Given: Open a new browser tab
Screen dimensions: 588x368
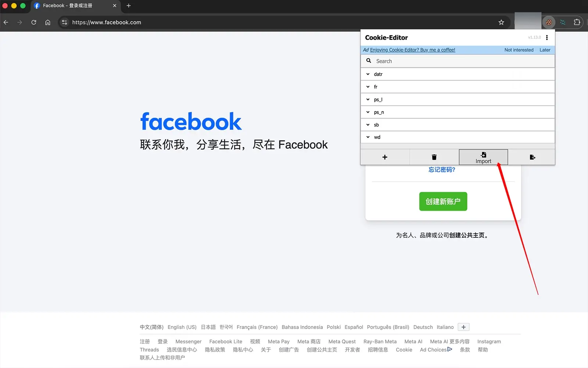Looking at the screenshot, I should pyautogui.click(x=129, y=6).
